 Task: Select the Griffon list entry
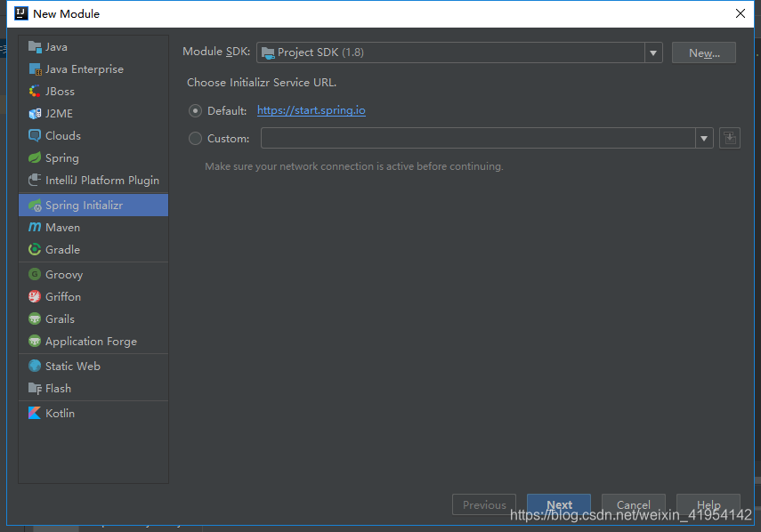coord(93,297)
